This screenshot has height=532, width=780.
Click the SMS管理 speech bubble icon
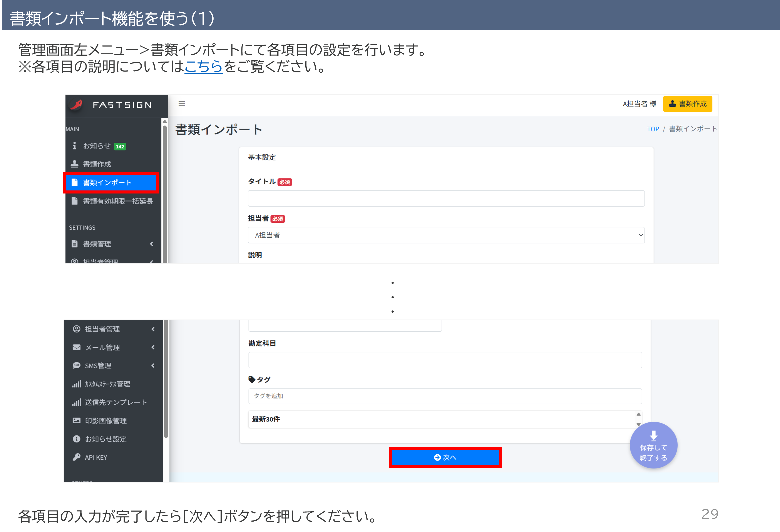point(77,365)
